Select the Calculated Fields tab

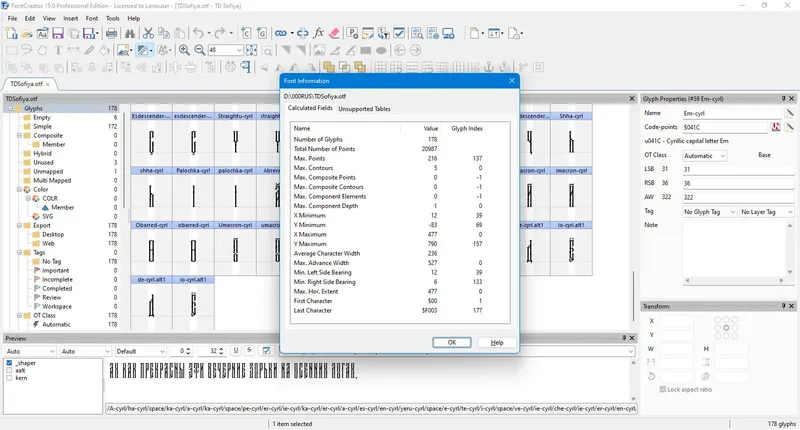[310, 108]
